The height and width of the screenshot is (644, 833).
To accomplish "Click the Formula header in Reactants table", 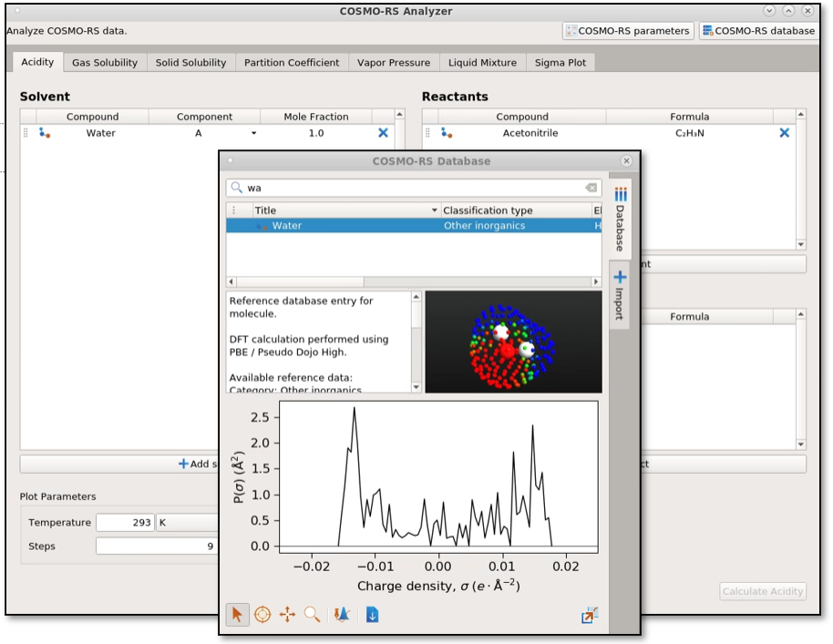I will [690, 117].
